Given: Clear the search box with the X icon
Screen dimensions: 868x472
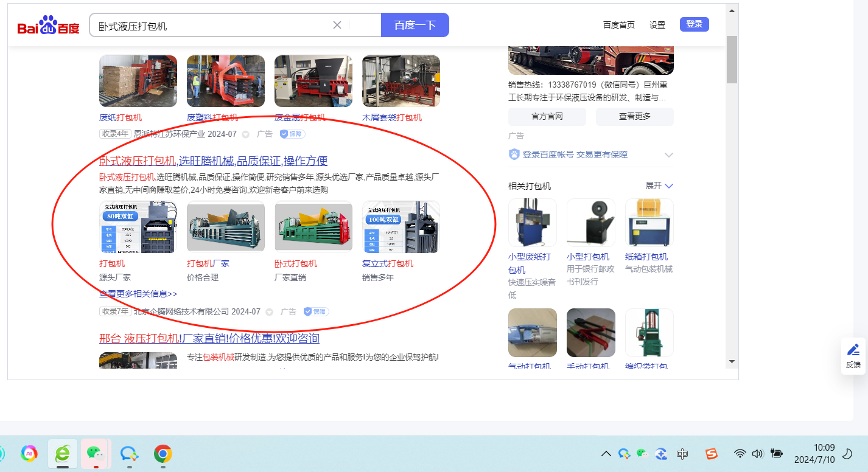Looking at the screenshot, I should (337, 25).
